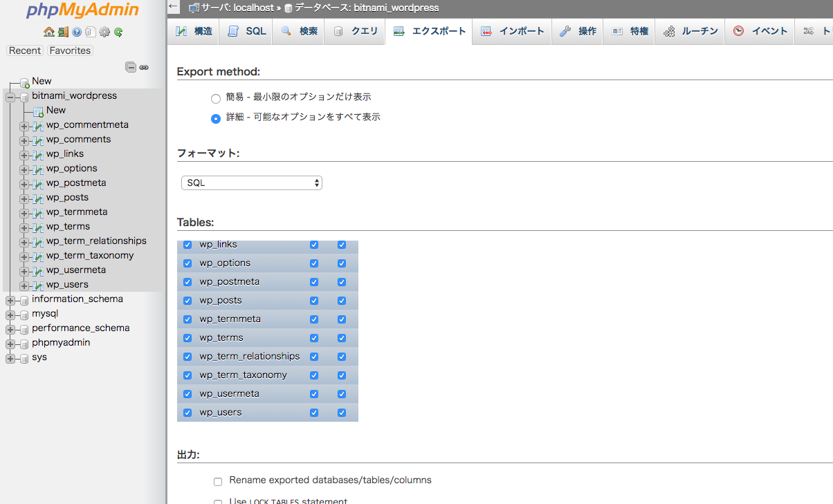The image size is (833, 504).
Task: Click the link with main panel icon
Action: tap(144, 67)
